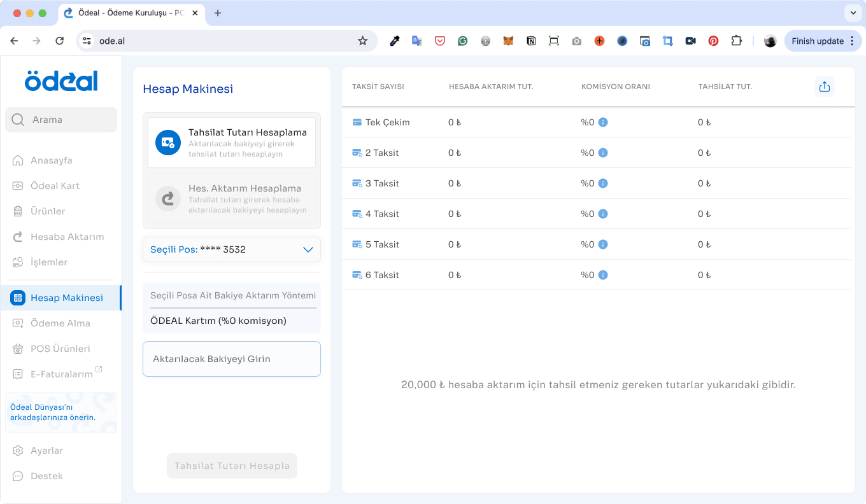Open the Pocket extension

440,41
